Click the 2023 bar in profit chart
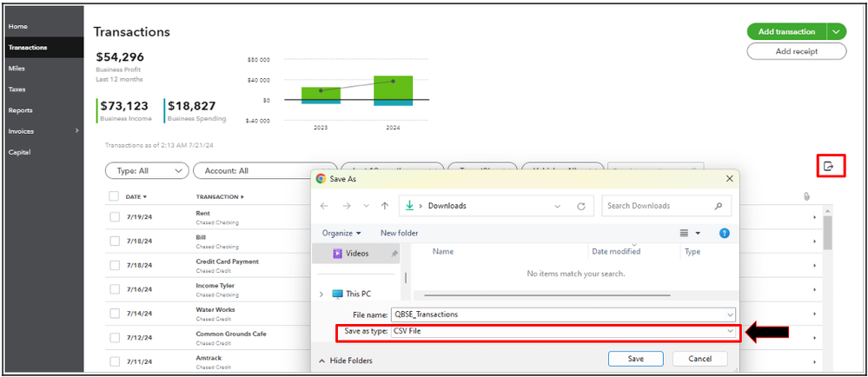This screenshot has height=377, width=868. tap(321, 96)
